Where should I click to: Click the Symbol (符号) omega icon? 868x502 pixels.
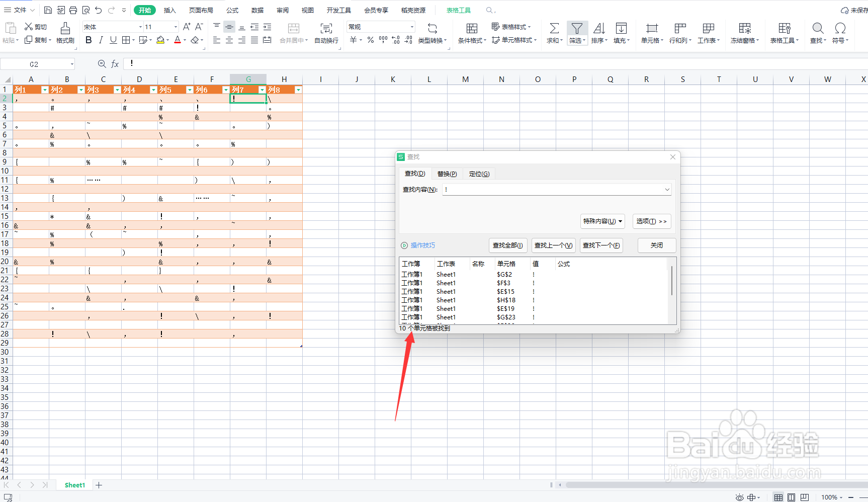pyautogui.click(x=840, y=28)
